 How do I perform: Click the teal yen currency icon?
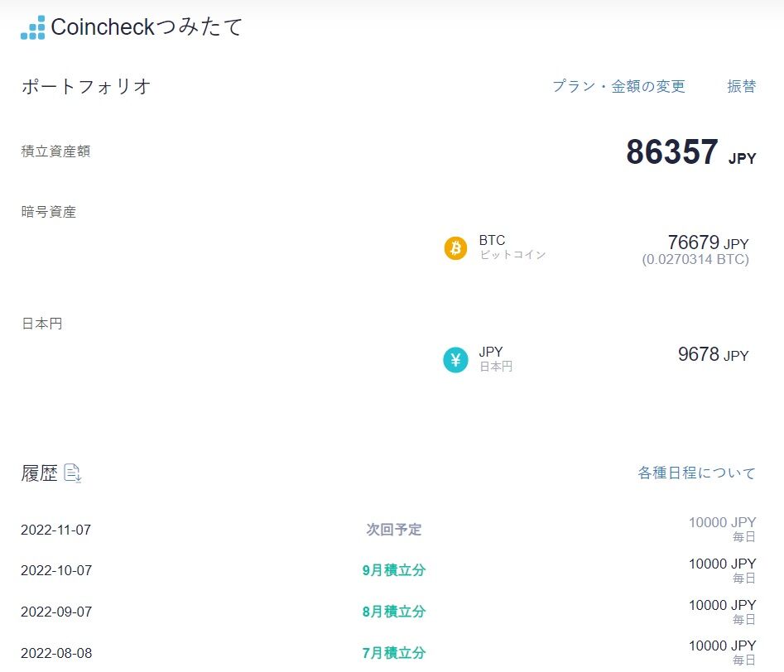click(x=455, y=360)
